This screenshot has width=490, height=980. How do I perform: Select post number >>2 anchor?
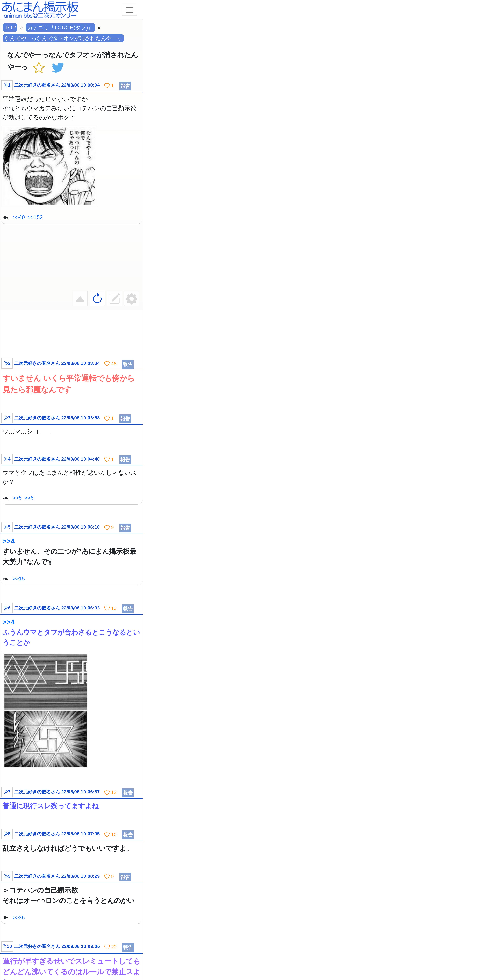click(x=7, y=363)
